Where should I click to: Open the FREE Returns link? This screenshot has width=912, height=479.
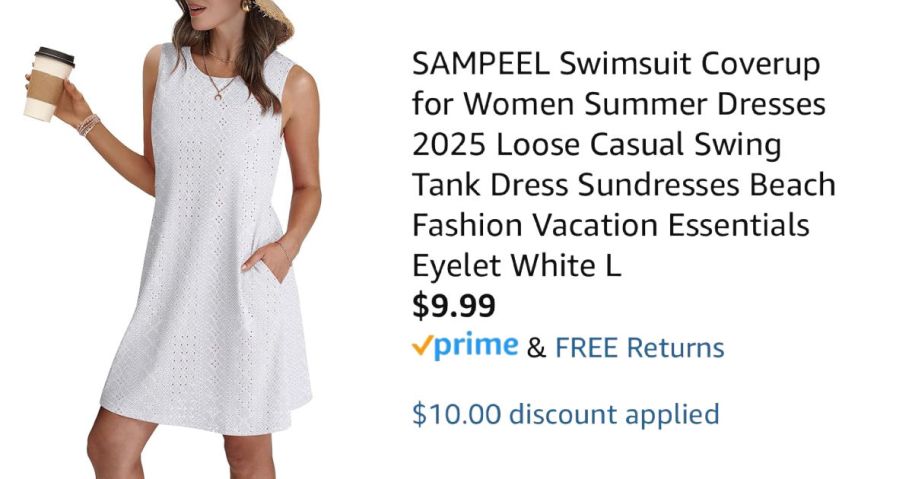640,348
